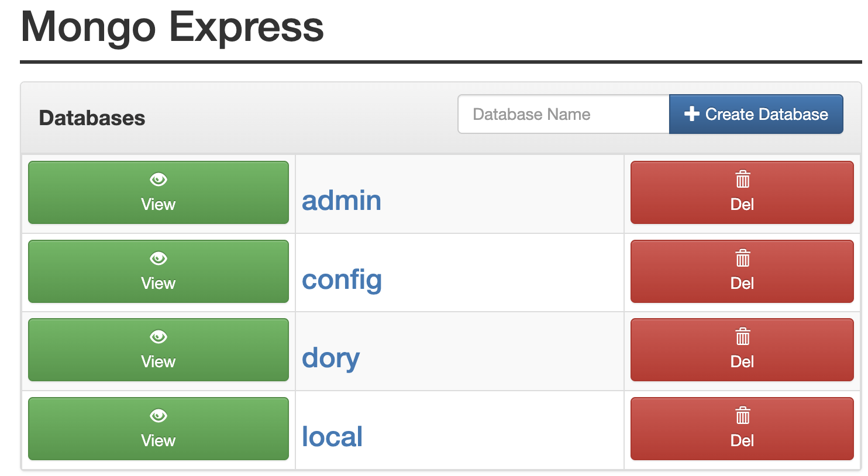
Task: View the admin database
Action: point(158,193)
